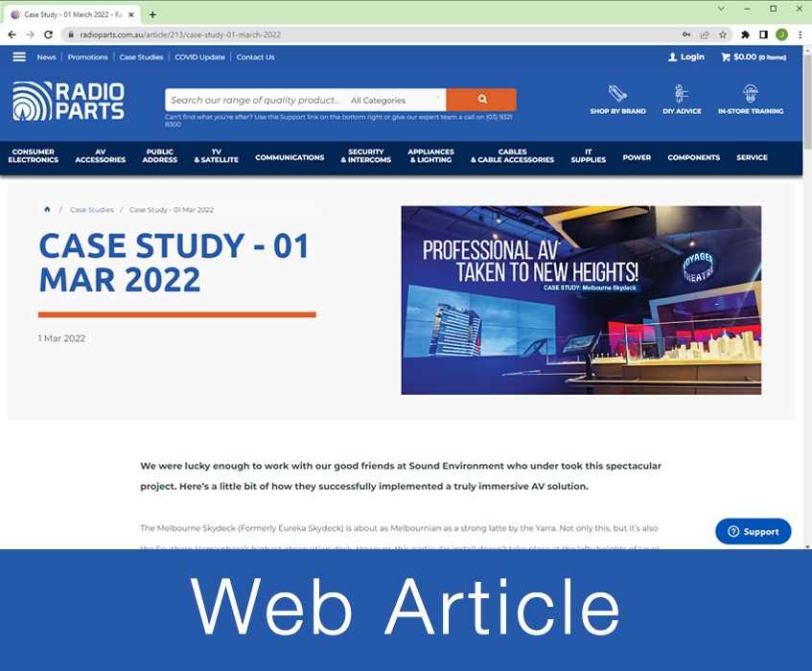Open the Service menu
812x671 pixels.
(752, 157)
